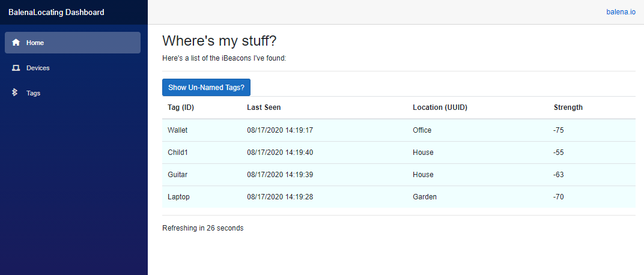Click the Location (UUID) column header
644x275 pixels.
440,107
